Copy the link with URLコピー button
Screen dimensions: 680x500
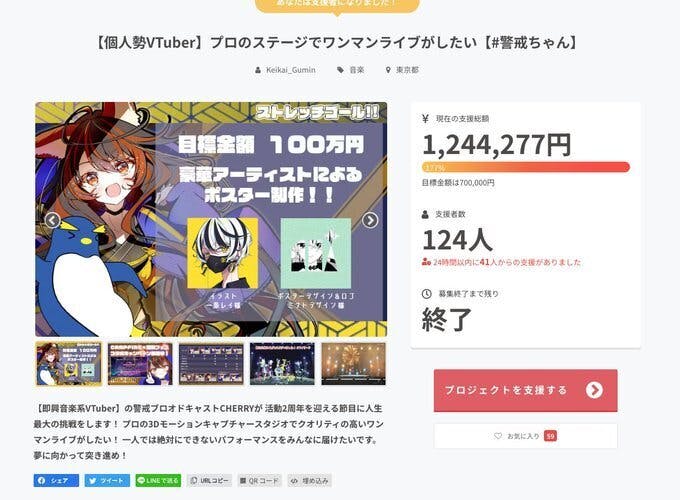209,480
